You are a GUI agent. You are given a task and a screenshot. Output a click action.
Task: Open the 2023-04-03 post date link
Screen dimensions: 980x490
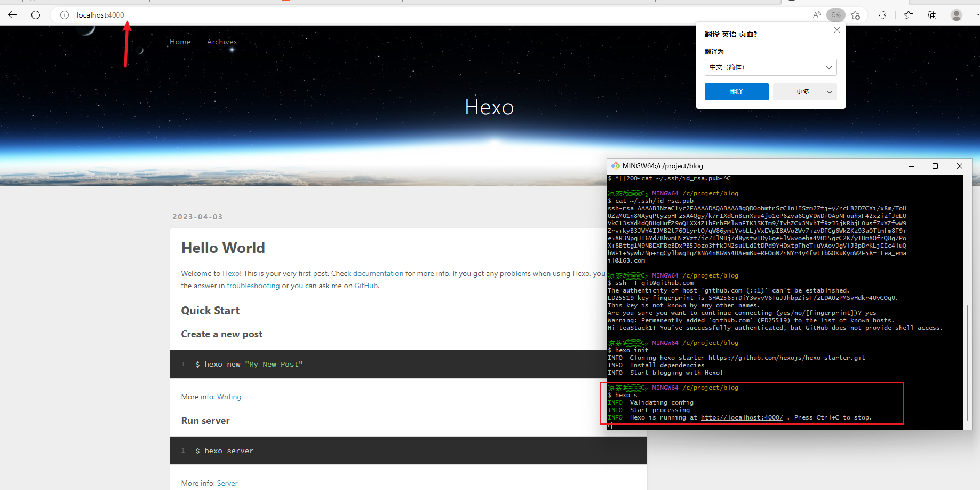pos(197,217)
